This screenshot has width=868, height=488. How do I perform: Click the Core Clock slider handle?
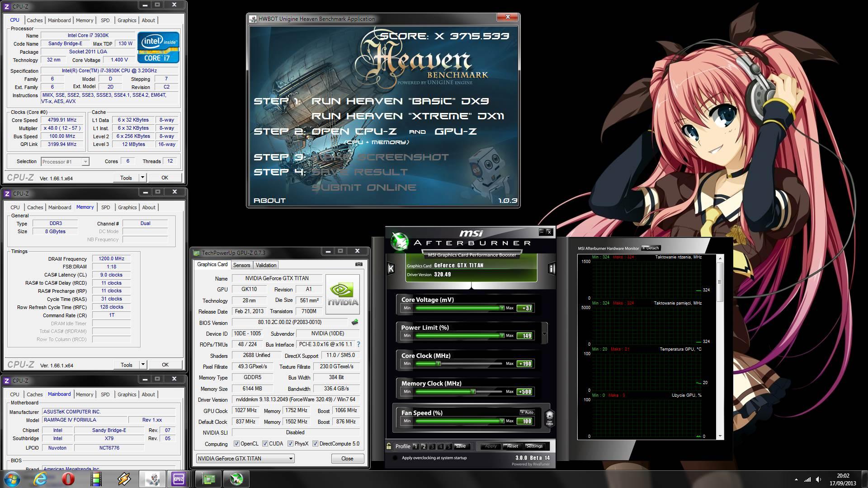tap(438, 364)
